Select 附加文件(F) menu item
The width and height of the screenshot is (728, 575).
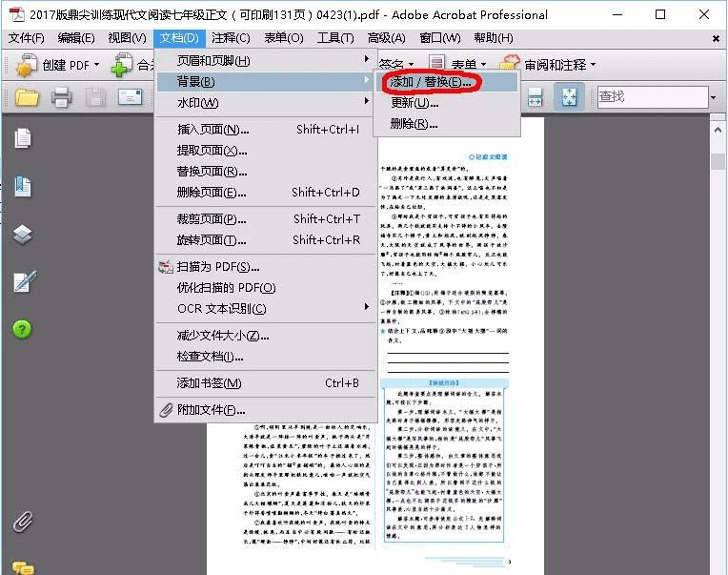click(x=266, y=410)
